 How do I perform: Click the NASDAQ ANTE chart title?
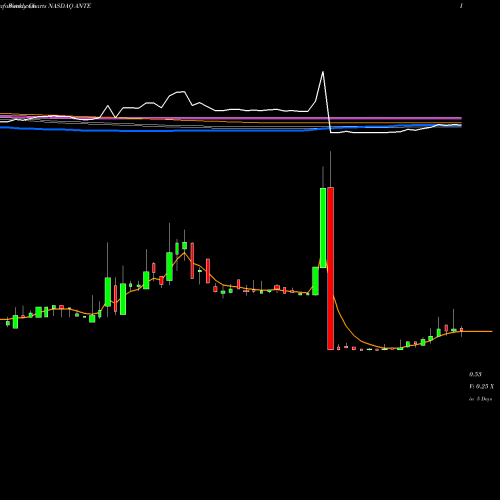70,6
